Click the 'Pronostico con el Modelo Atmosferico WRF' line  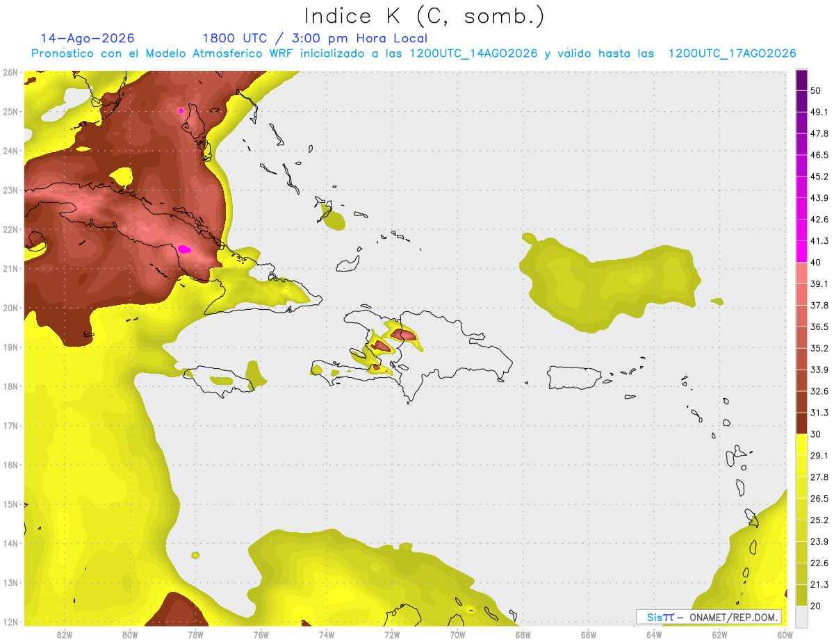click(x=414, y=53)
